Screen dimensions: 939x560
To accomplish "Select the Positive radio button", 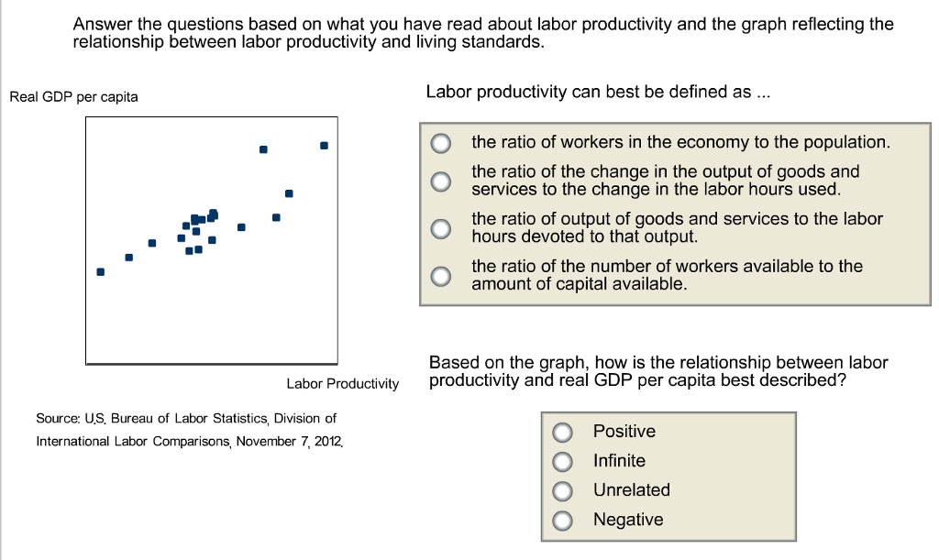I will click(563, 432).
